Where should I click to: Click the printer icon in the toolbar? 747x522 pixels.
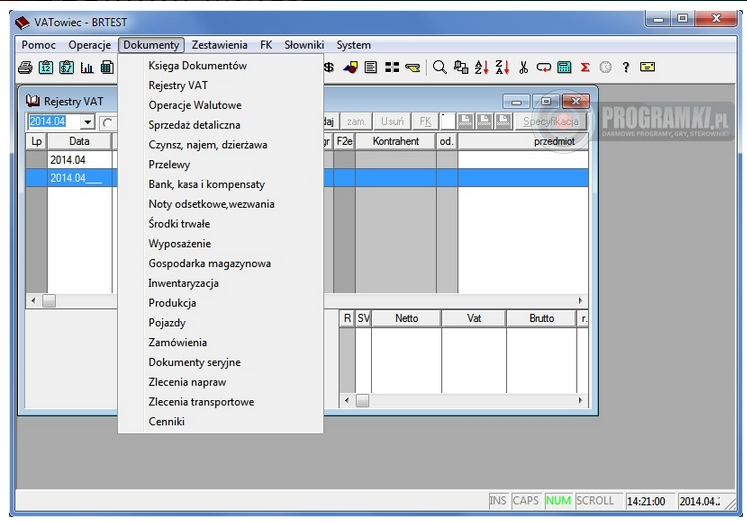click(x=25, y=67)
